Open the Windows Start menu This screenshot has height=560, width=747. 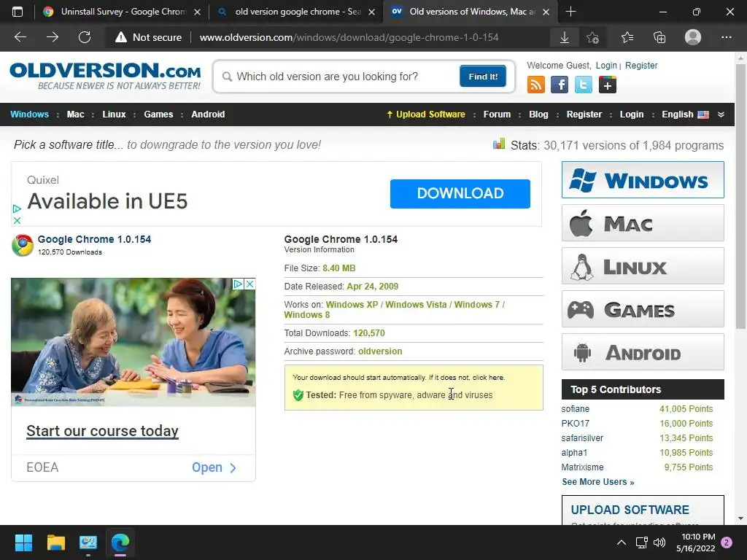click(23, 542)
